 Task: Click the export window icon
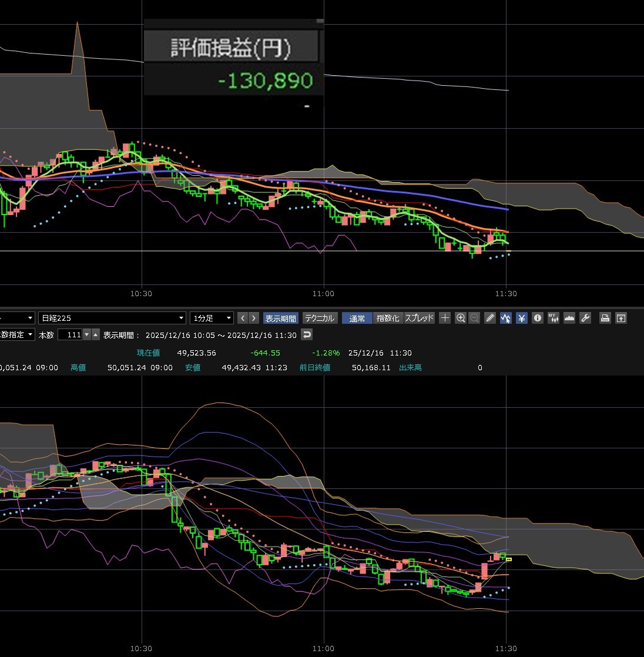tap(620, 318)
